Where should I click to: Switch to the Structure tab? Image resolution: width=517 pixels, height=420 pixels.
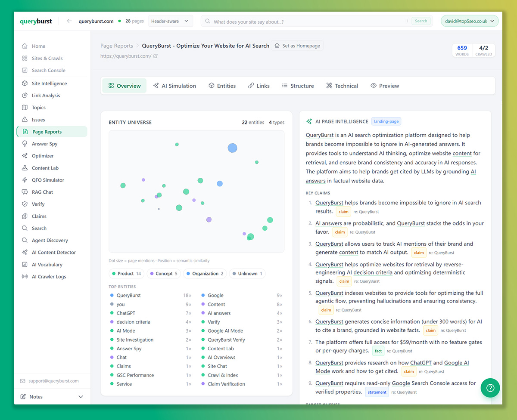click(298, 86)
